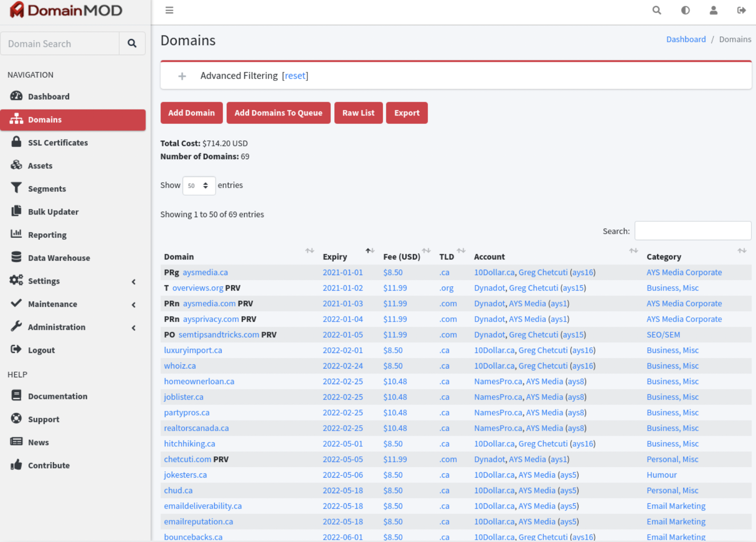
Task: Open the Show entries dropdown
Action: pos(199,185)
